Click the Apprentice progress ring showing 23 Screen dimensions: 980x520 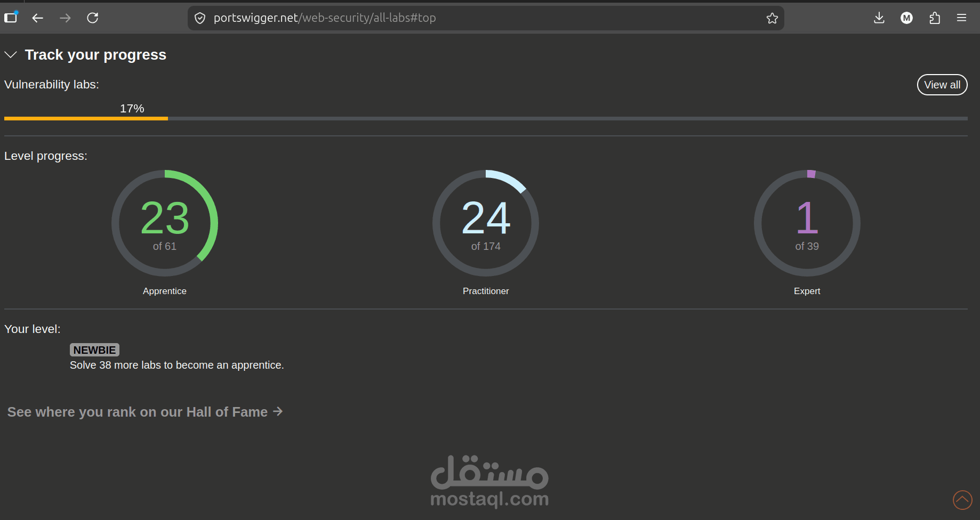(x=165, y=223)
